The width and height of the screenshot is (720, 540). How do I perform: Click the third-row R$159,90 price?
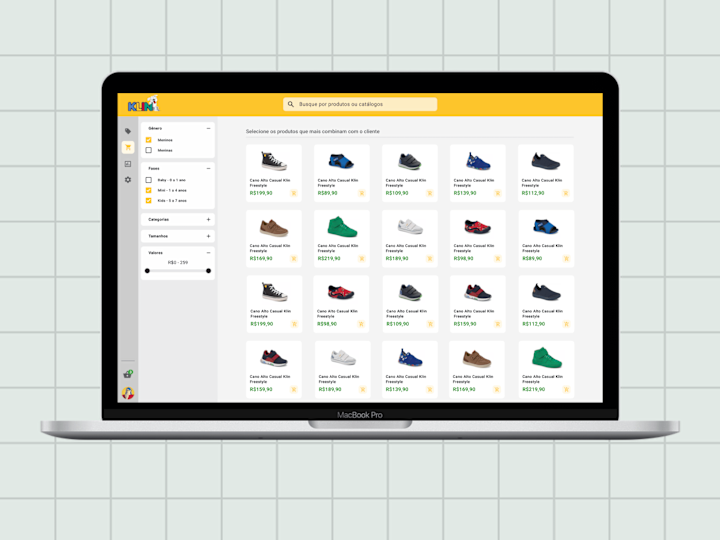(x=465, y=324)
